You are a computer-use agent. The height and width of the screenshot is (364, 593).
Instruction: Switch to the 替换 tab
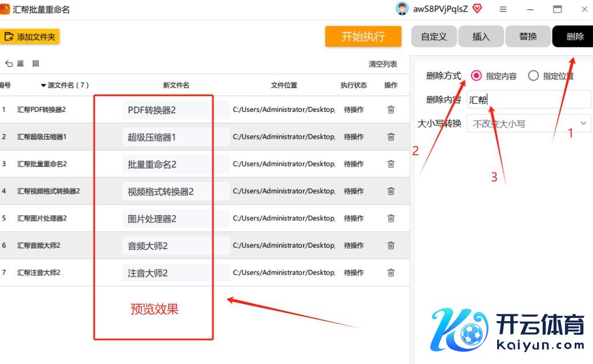coord(528,37)
